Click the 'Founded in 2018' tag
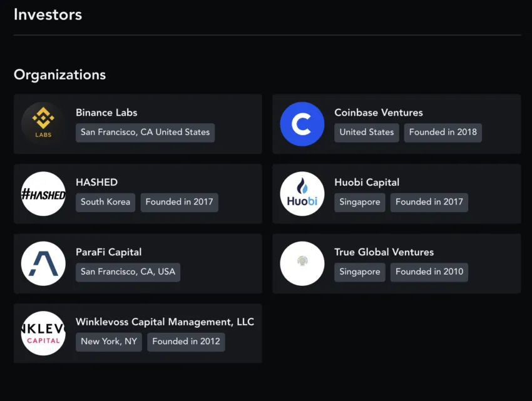The width and height of the screenshot is (532, 401). tap(442, 132)
